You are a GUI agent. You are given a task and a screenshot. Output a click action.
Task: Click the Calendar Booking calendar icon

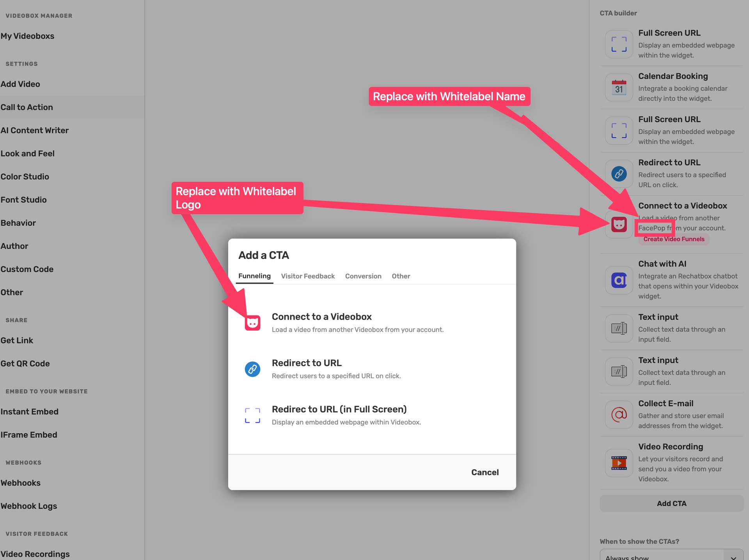coord(619,87)
